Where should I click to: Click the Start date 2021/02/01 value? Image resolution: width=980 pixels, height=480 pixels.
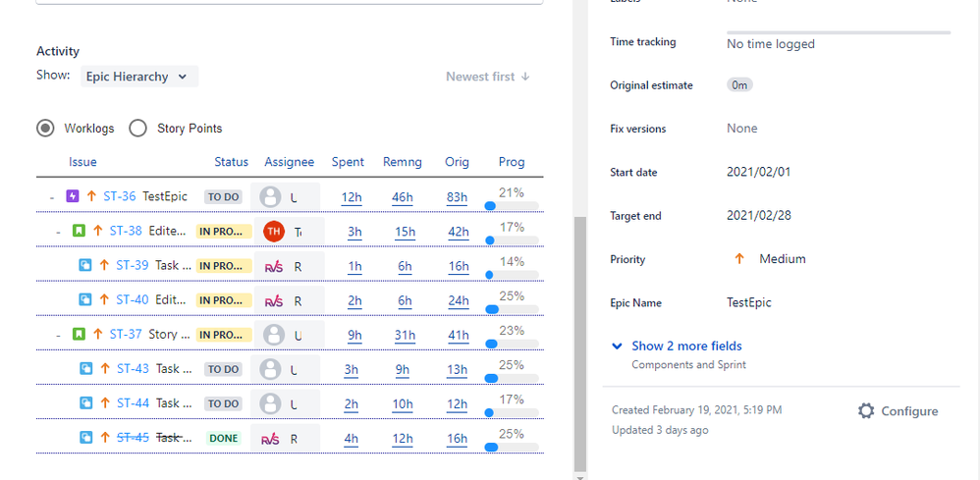coord(759,172)
